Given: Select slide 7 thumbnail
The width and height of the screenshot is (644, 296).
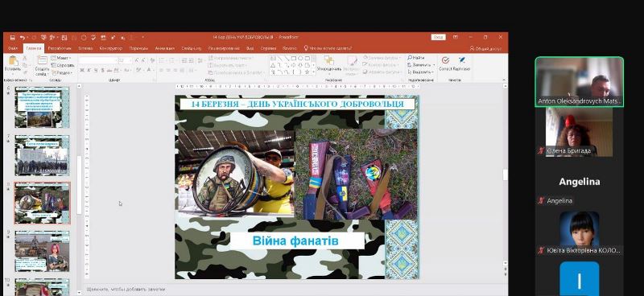Looking at the screenshot, I should tap(42, 155).
